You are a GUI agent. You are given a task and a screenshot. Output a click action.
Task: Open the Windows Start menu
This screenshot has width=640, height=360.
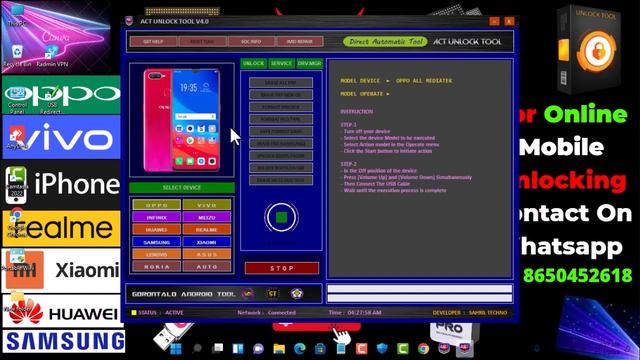click(x=176, y=349)
